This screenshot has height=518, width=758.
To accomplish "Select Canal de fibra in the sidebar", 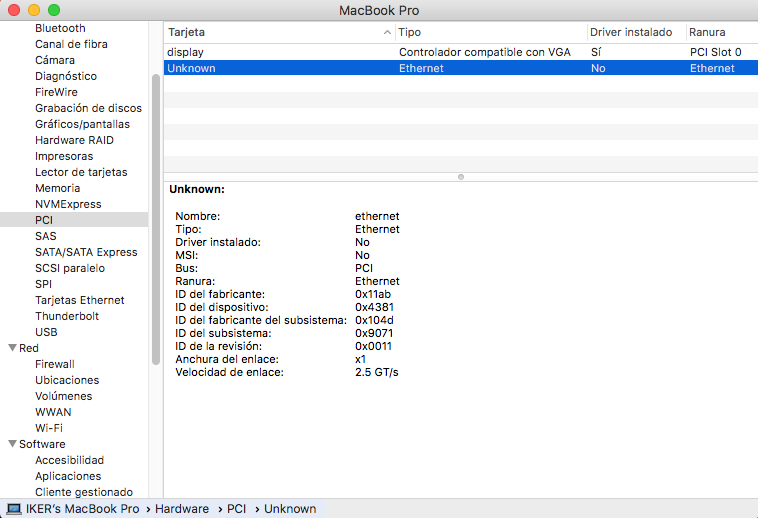I will [x=71, y=44].
